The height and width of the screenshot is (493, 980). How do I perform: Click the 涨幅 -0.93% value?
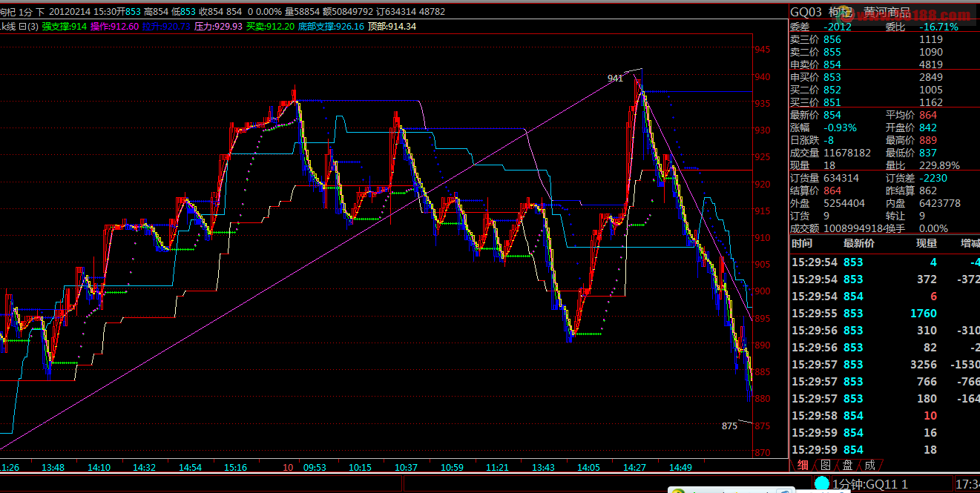click(840, 128)
